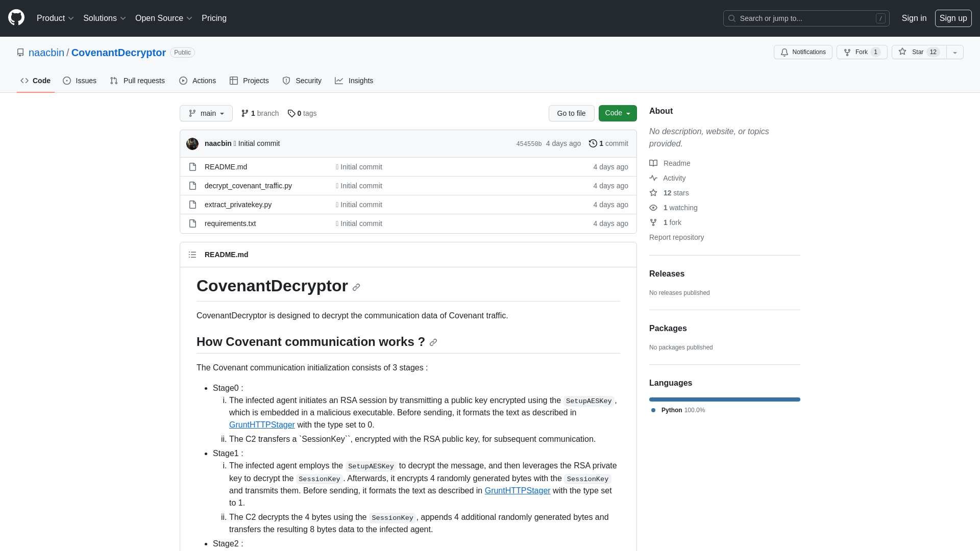Open first GruntHTTPStager link in Stage0
980x551 pixels.
point(262,425)
